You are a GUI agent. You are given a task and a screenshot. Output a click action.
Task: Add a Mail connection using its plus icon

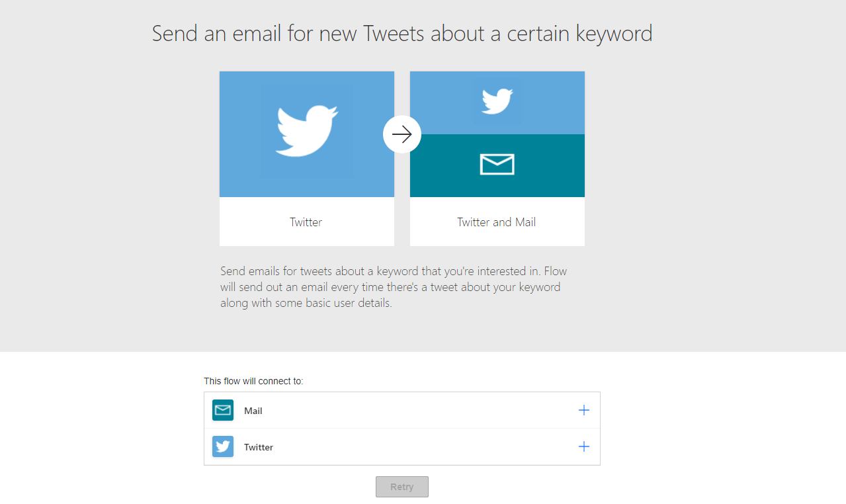[583, 409]
